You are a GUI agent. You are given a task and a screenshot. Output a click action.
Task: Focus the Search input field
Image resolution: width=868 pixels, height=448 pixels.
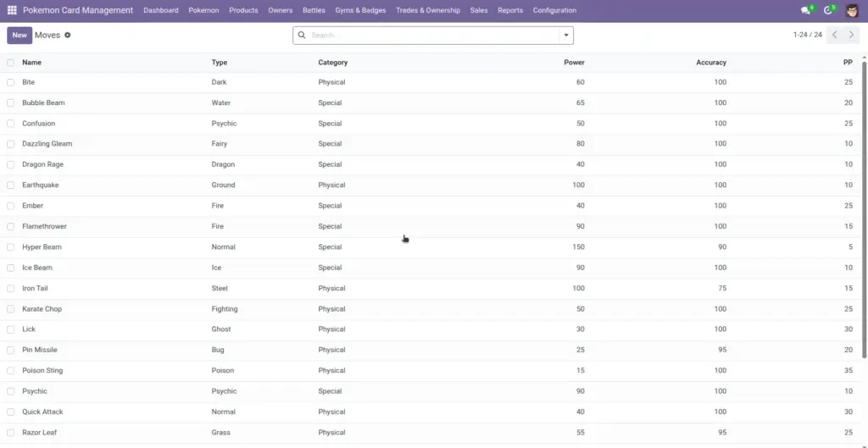coord(433,35)
